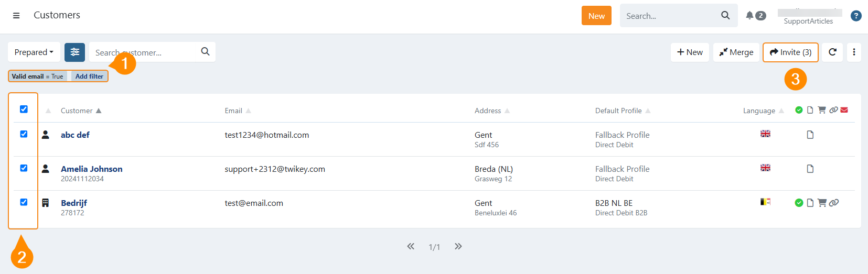Open the hamburger navigation menu
Screen dimensions: 868x274
point(16,16)
